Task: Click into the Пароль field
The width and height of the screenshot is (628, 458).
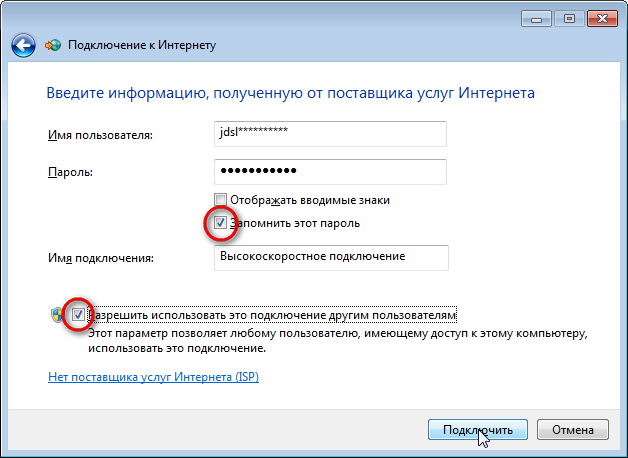Action: click(330, 172)
